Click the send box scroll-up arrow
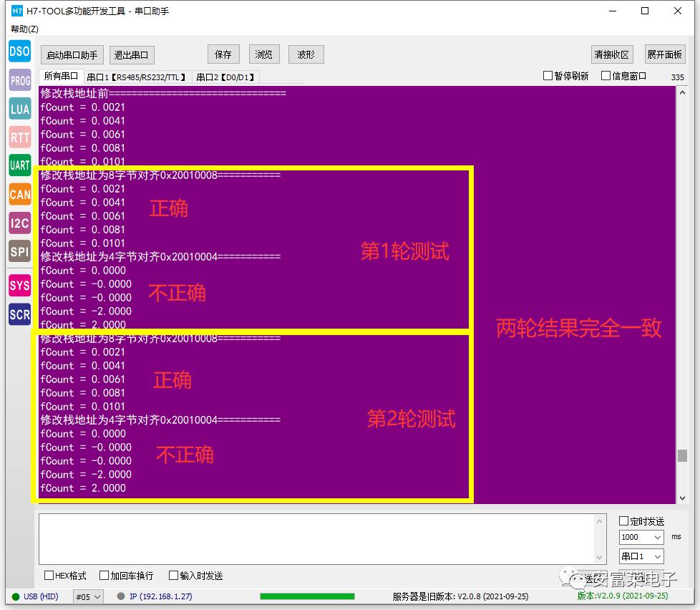Viewport: 700px width, 610px height. click(600, 521)
